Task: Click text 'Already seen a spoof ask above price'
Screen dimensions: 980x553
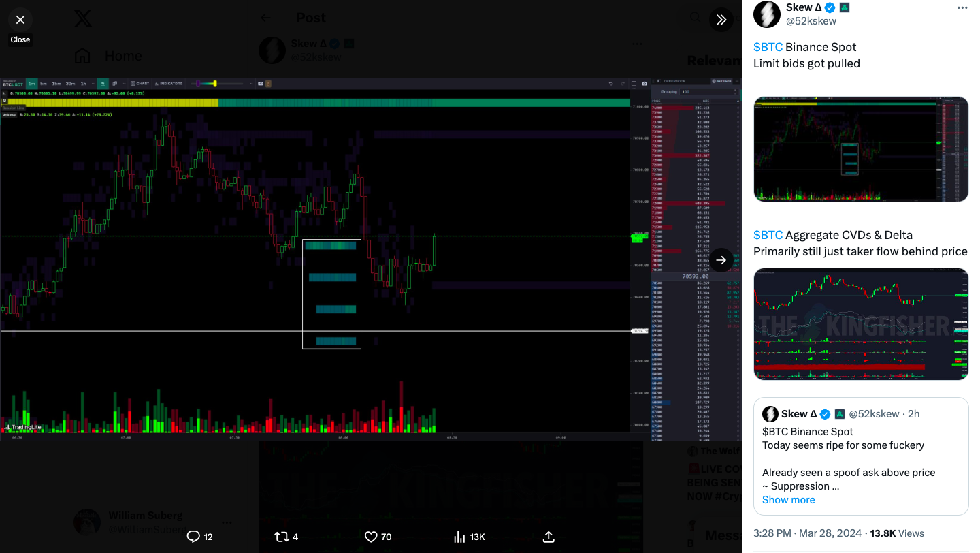Action: pyautogui.click(x=849, y=473)
